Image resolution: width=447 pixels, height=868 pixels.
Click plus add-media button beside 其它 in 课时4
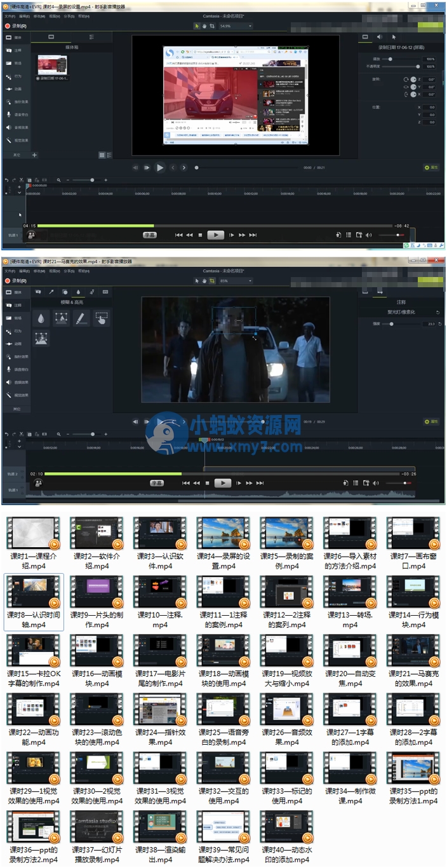tap(35, 154)
